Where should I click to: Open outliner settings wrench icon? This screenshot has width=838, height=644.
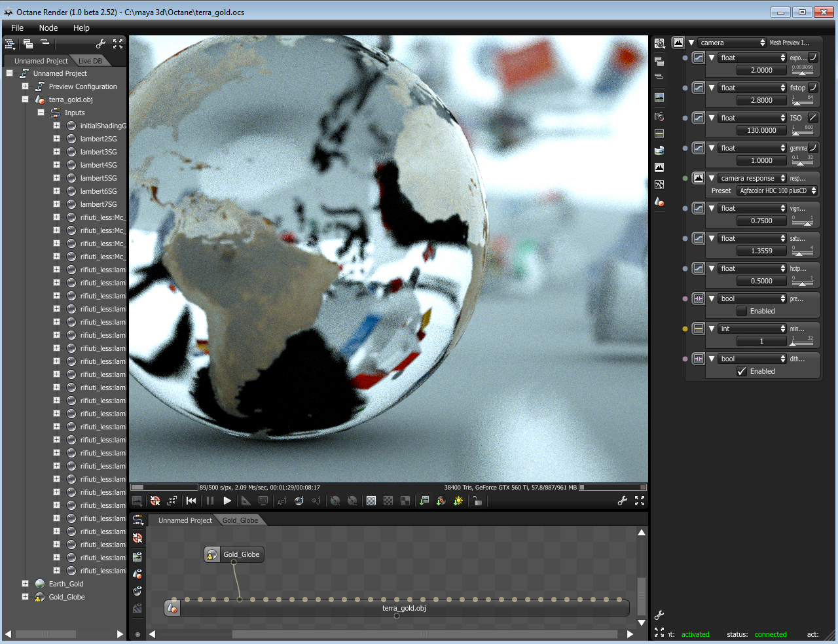(101, 44)
